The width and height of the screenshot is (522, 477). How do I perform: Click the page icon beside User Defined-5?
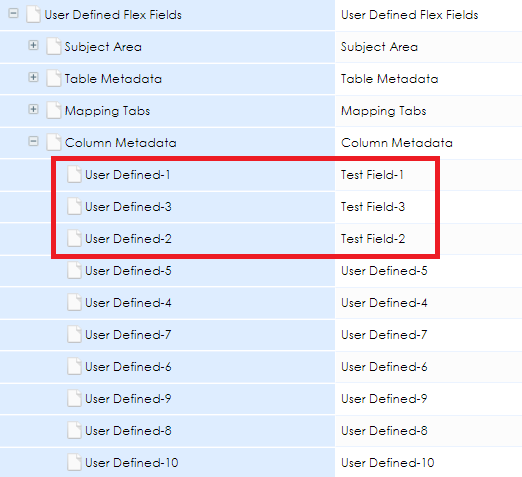coord(74,270)
